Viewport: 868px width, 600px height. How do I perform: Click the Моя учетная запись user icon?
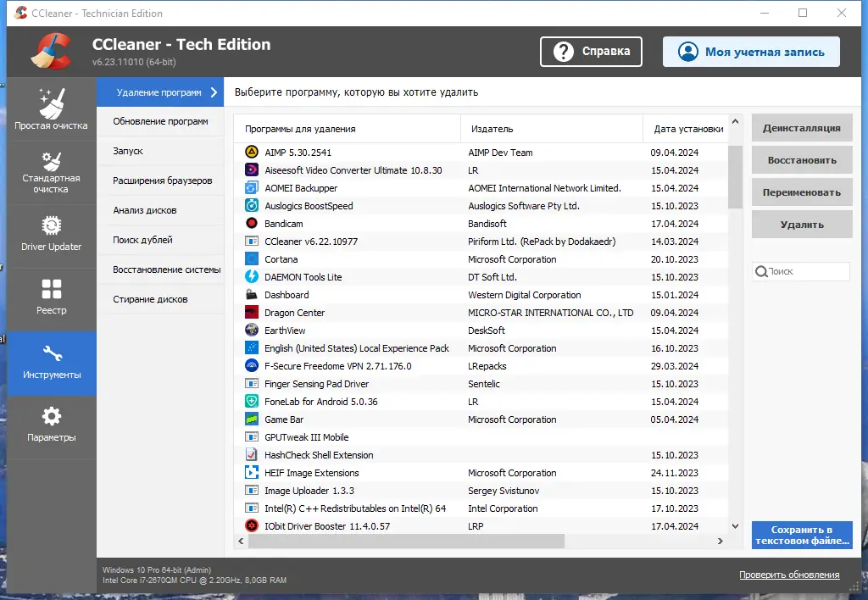point(687,51)
